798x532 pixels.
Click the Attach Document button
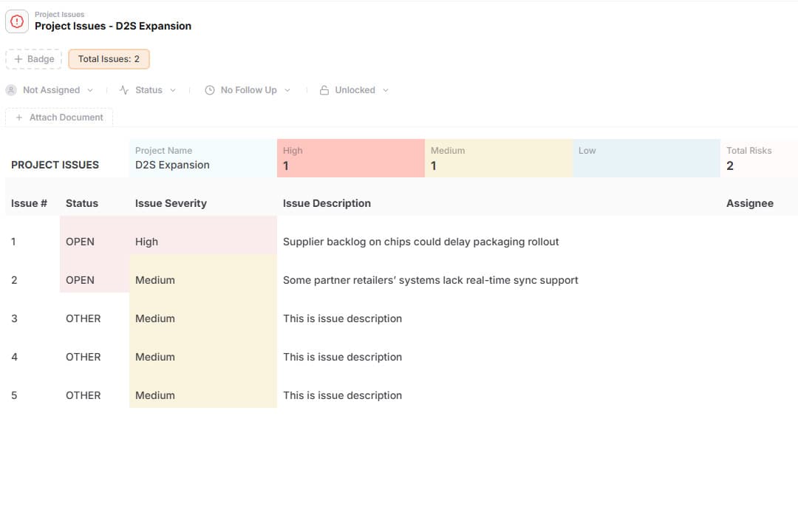tap(59, 117)
